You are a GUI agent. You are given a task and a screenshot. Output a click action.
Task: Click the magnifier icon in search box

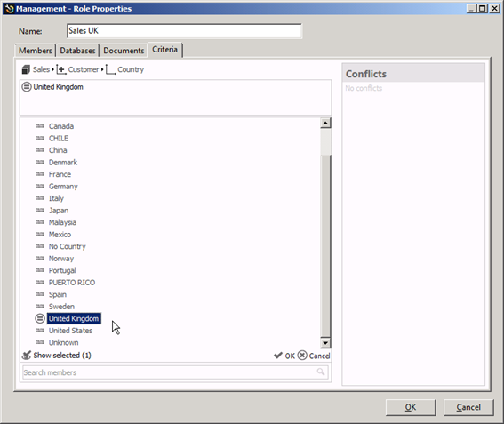point(321,372)
